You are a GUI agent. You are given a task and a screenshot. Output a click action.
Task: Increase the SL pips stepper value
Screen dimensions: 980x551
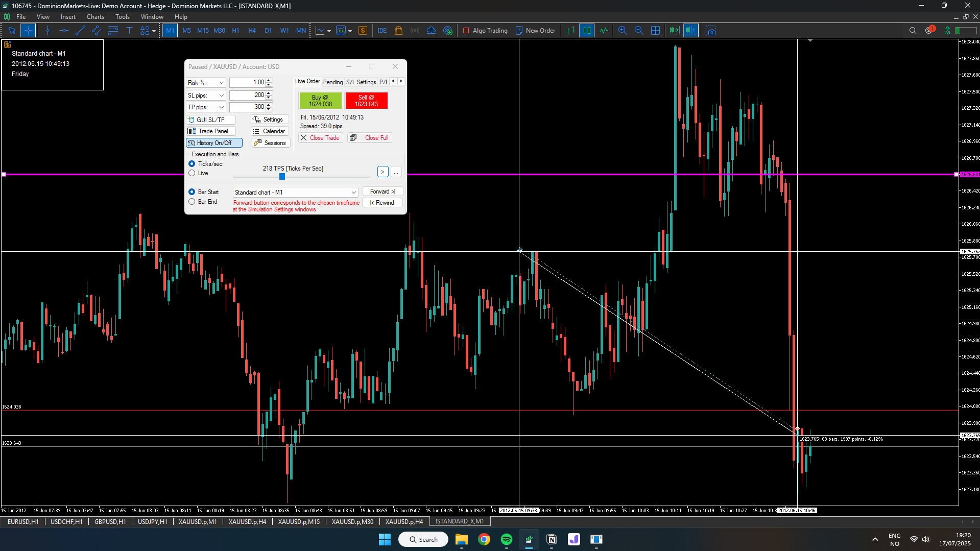coord(269,93)
